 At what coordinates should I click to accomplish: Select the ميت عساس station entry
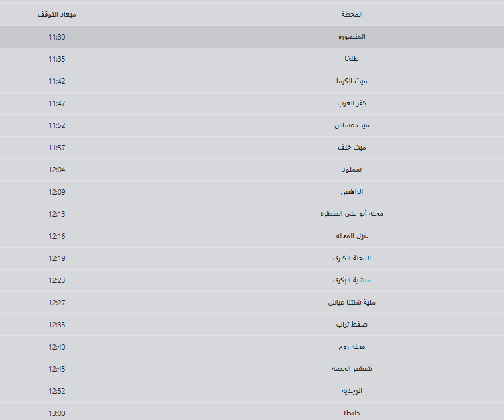tap(252, 125)
